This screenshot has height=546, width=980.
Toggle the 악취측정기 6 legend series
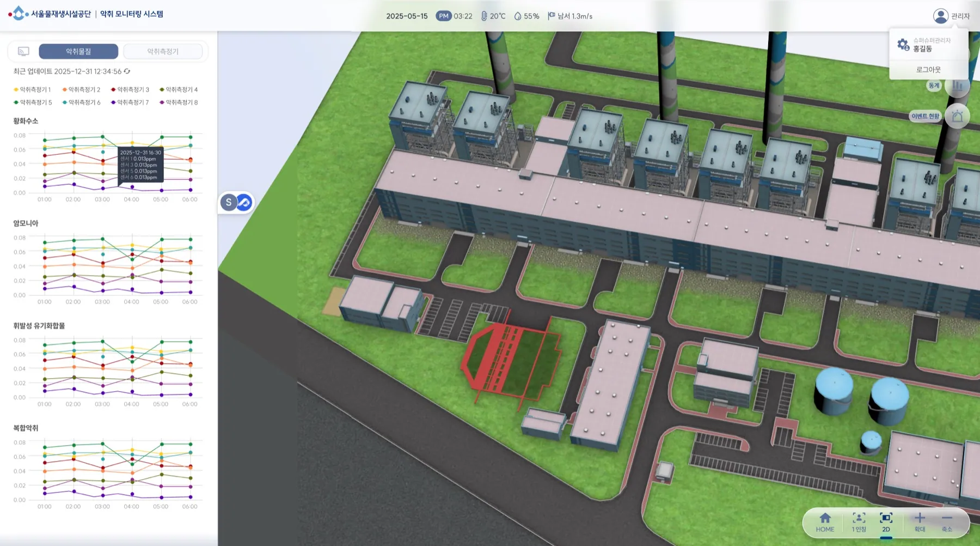pos(81,102)
